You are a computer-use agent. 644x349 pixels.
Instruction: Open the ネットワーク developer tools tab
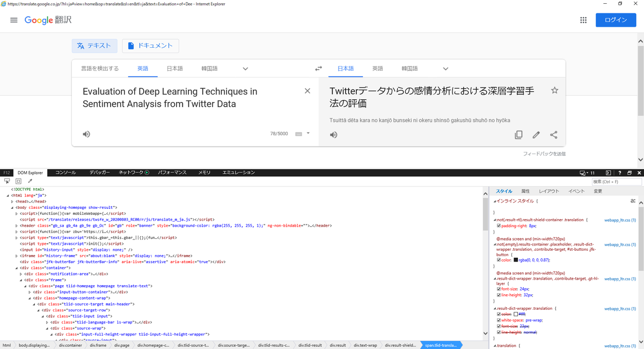click(131, 173)
